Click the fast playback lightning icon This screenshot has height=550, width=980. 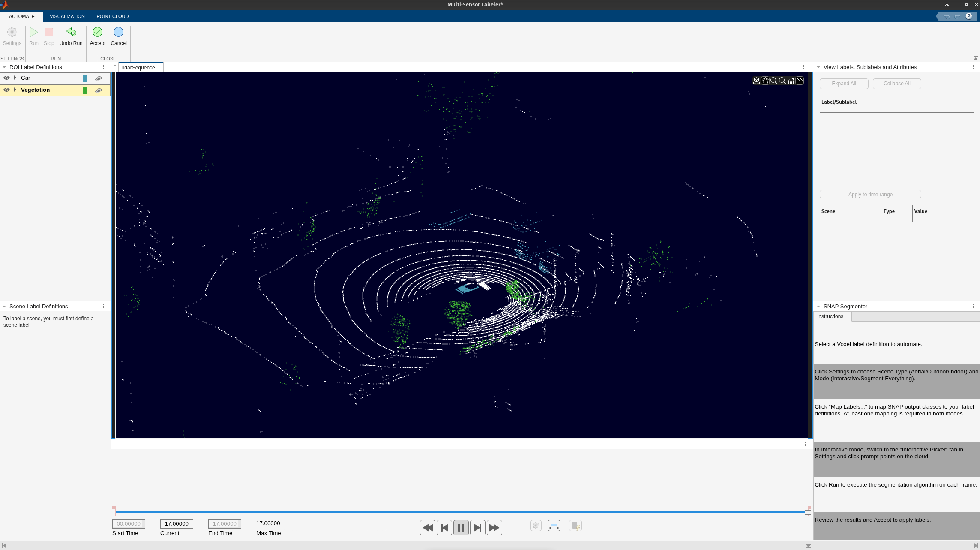(x=575, y=526)
